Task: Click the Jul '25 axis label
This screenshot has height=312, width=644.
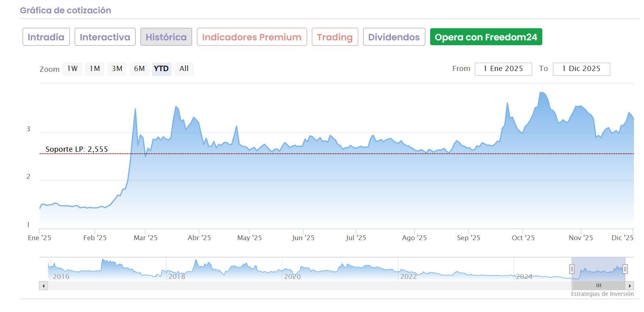Action: tap(356, 238)
